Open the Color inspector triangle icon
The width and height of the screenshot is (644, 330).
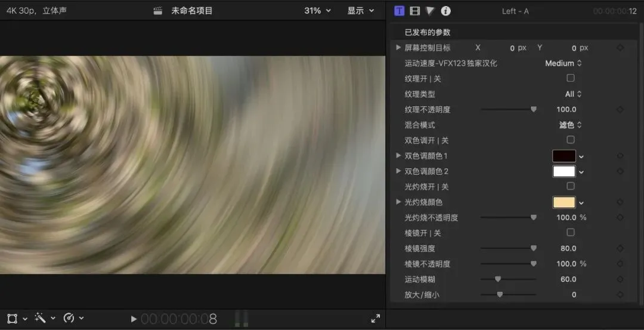(x=430, y=11)
